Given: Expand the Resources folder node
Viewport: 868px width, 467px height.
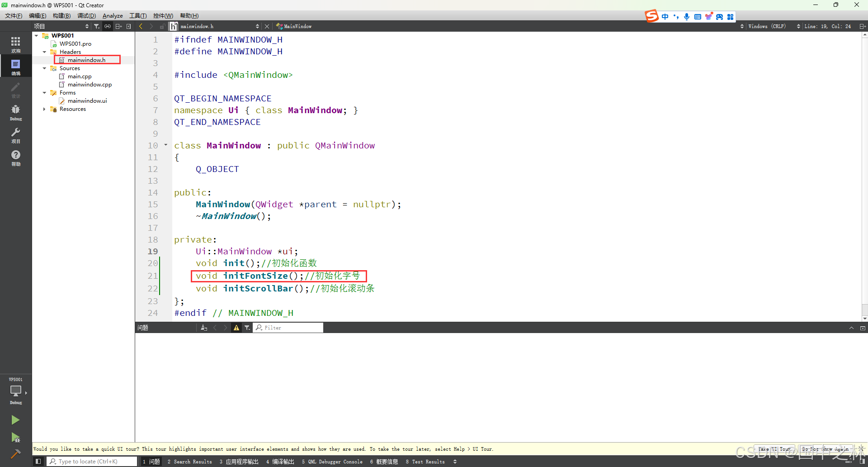Looking at the screenshot, I should [44, 109].
